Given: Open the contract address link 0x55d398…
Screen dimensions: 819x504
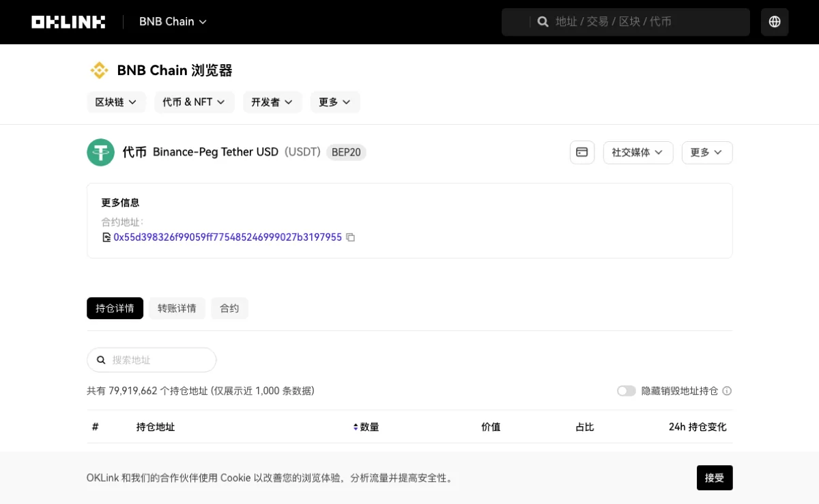Looking at the screenshot, I should 227,237.
